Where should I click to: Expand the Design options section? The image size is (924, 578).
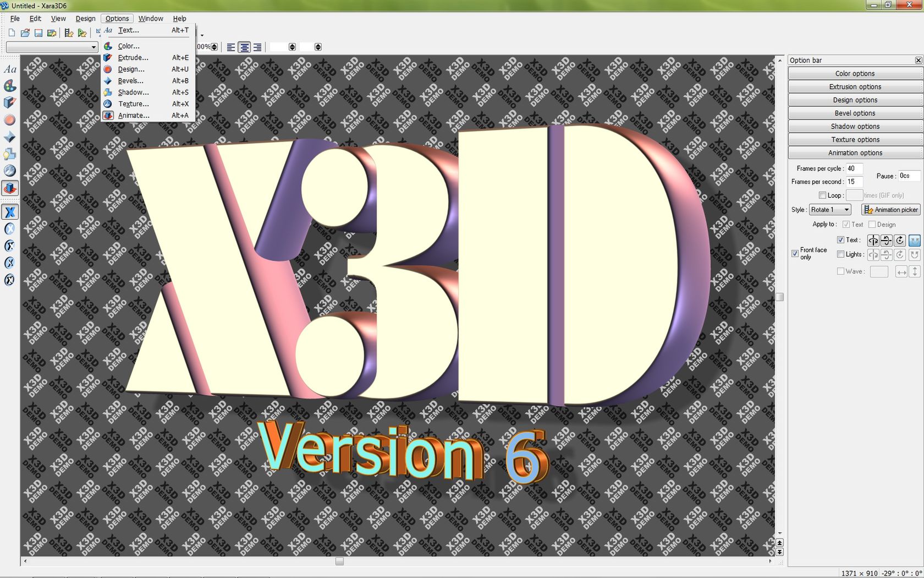[855, 100]
